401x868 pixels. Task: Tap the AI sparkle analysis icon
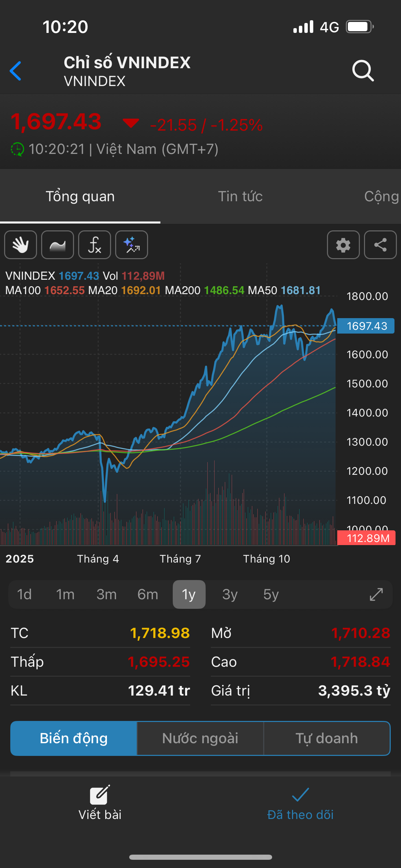(x=132, y=245)
